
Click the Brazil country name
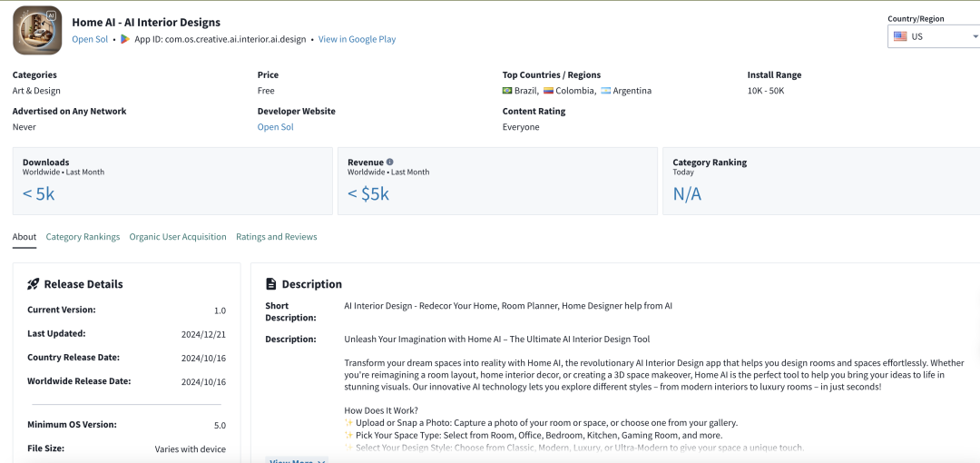click(527, 91)
